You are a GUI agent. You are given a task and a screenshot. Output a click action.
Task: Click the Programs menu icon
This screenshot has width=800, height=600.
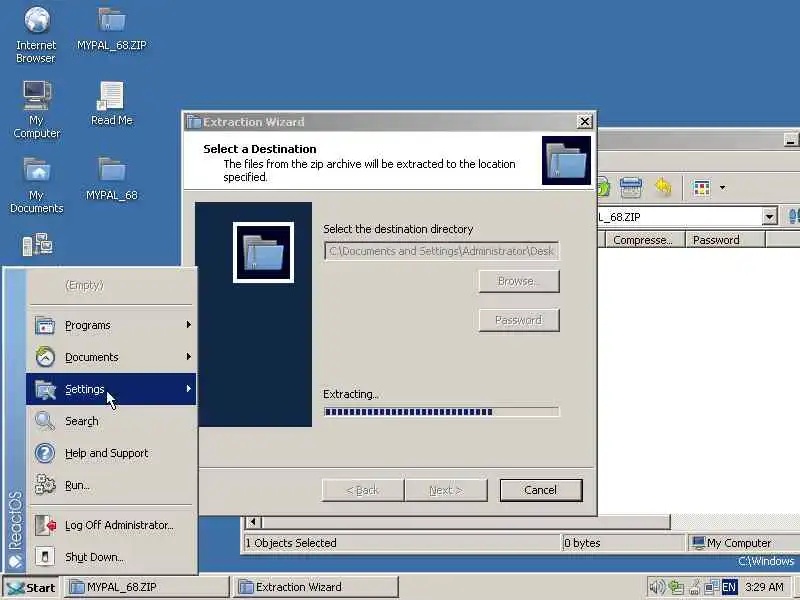(x=45, y=325)
